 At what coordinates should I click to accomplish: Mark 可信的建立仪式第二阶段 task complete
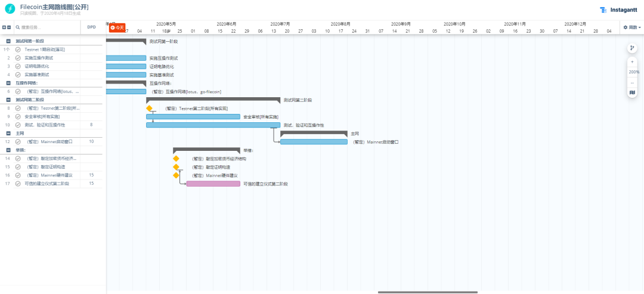point(18,184)
